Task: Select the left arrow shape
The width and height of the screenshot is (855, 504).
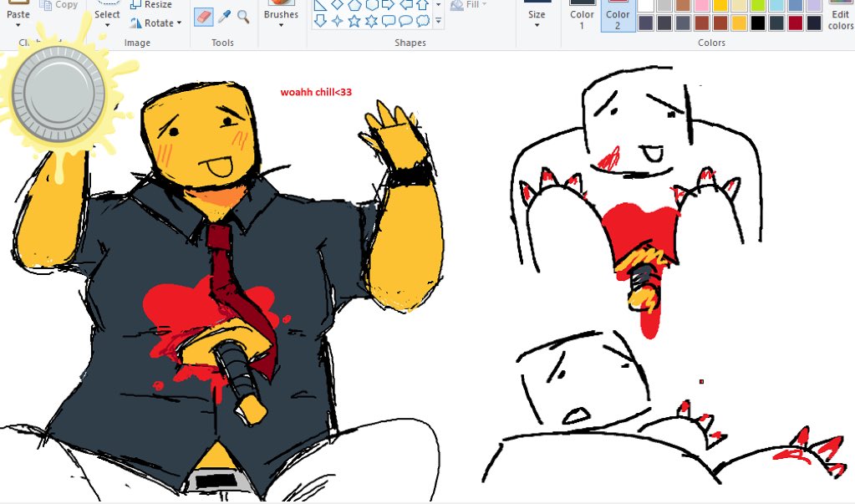Action: click(x=405, y=5)
